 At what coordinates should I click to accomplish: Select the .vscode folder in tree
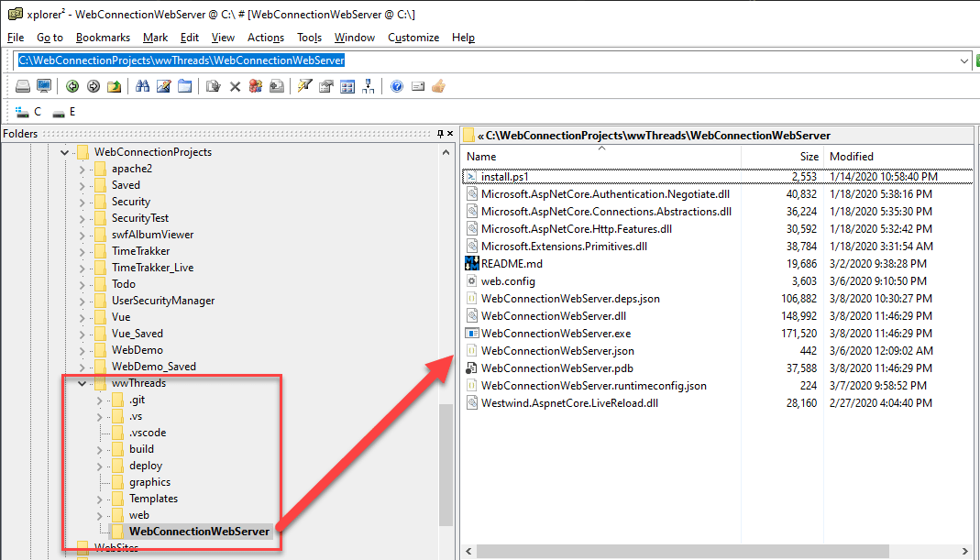(x=148, y=433)
